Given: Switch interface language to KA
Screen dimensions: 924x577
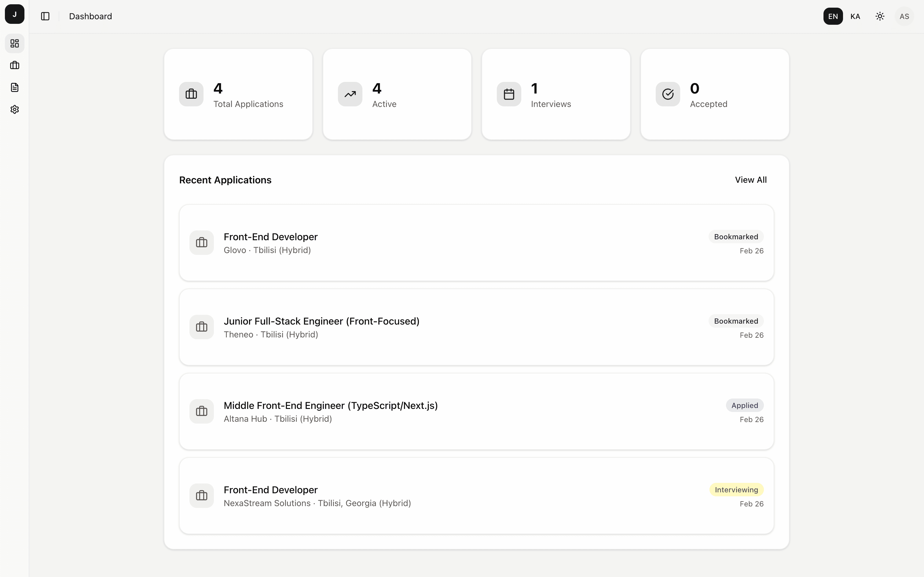Looking at the screenshot, I should click(855, 16).
